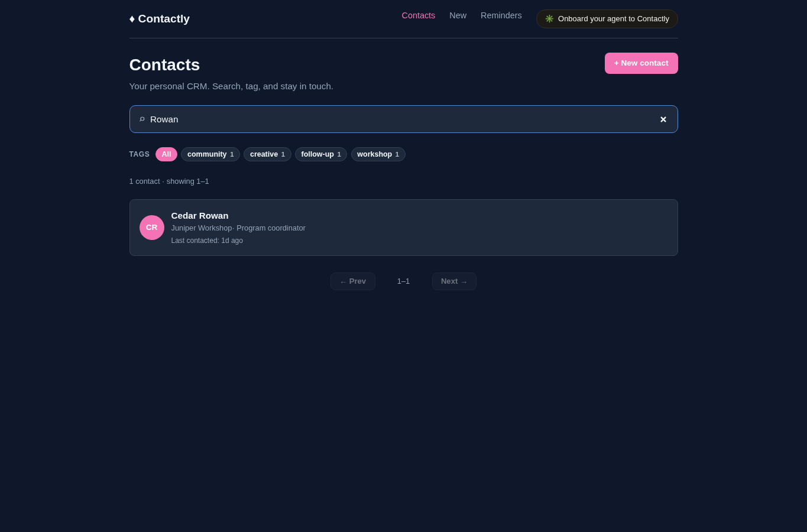This screenshot has height=532, width=807.
Task: Go to the New nav tab
Action: 458,15
